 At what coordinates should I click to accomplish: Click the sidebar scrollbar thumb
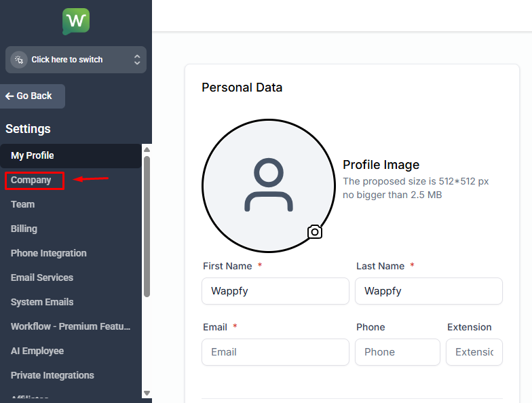[147, 227]
